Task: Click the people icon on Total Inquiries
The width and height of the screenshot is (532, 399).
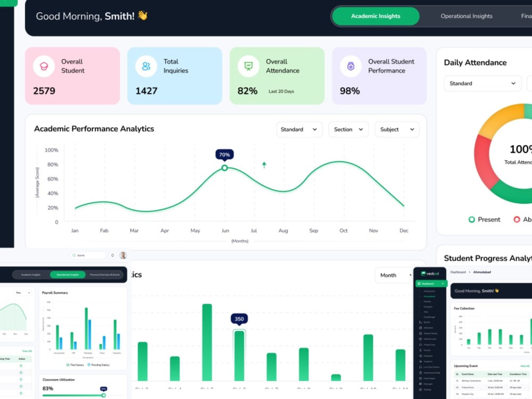Action: pos(146,66)
